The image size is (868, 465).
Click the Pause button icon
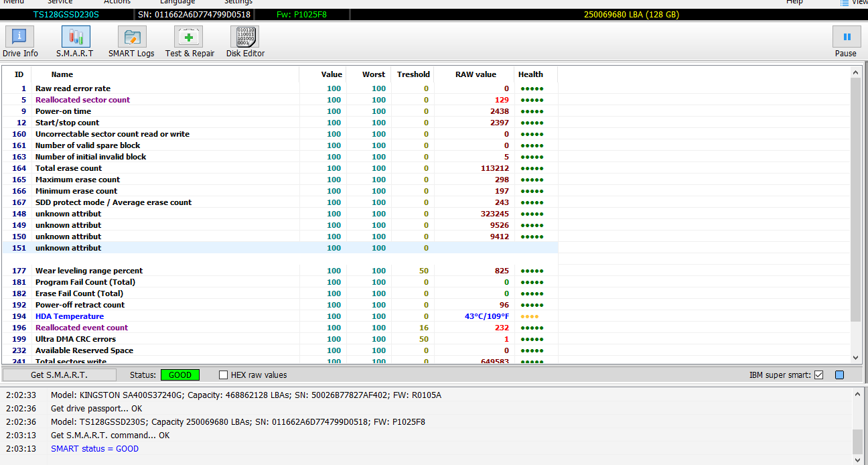(x=847, y=37)
